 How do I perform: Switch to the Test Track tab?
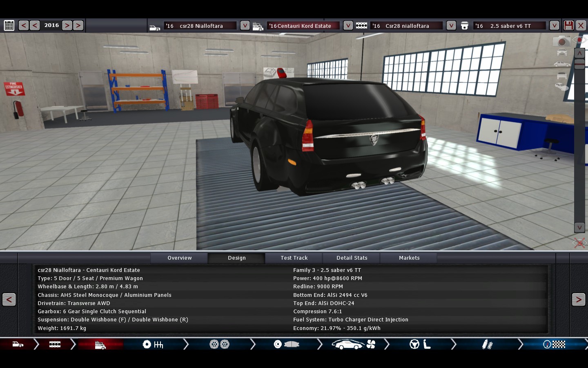pos(294,258)
